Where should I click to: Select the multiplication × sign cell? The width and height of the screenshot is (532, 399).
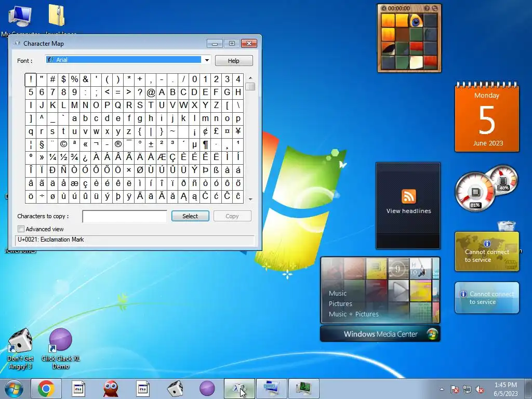[129, 170]
